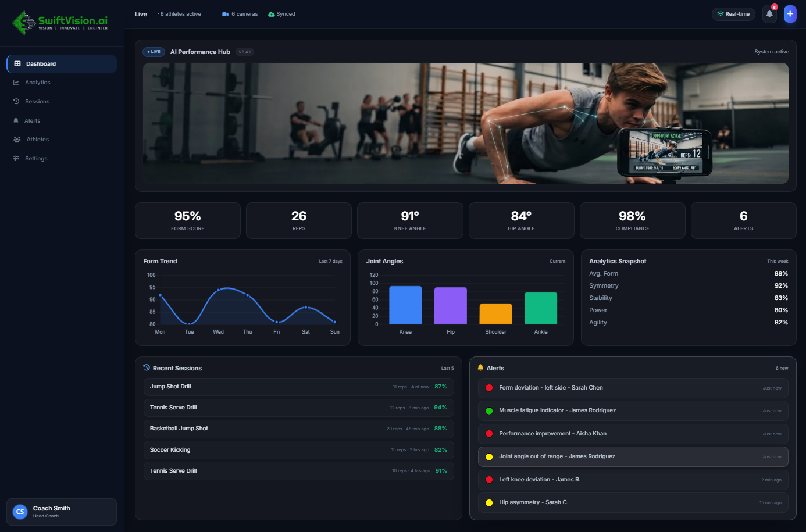Viewport: 806px width, 532px height.
Task: Select the 98% Compliance card
Action: click(633, 221)
